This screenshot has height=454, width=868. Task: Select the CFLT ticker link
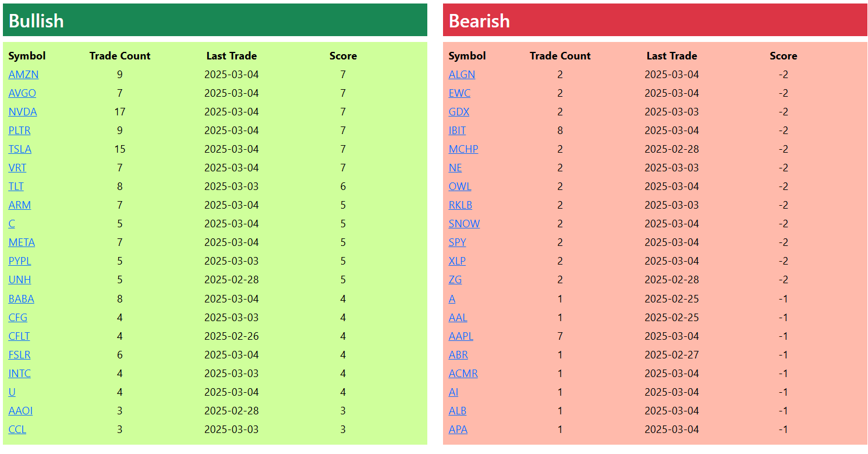click(x=19, y=336)
